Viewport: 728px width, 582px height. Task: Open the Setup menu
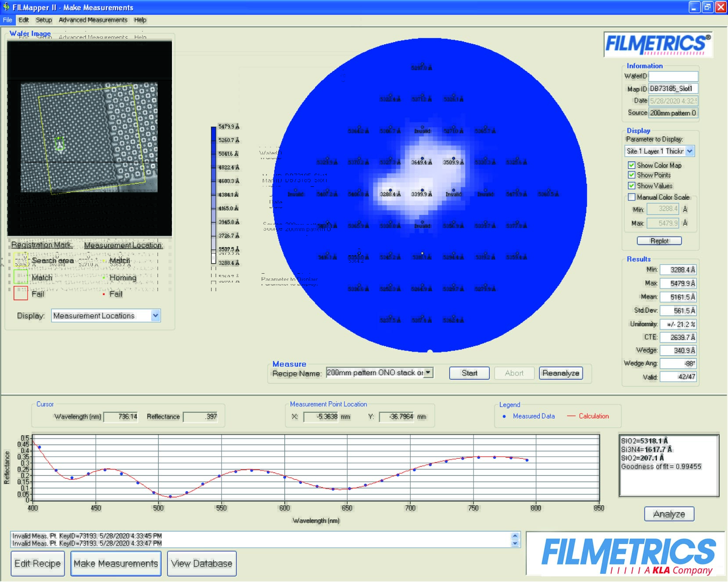(43, 20)
